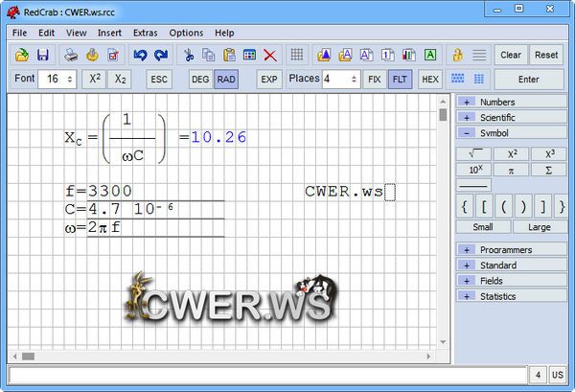Expand the Statistics panel
The height and width of the screenshot is (392, 575).
click(x=467, y=296)
